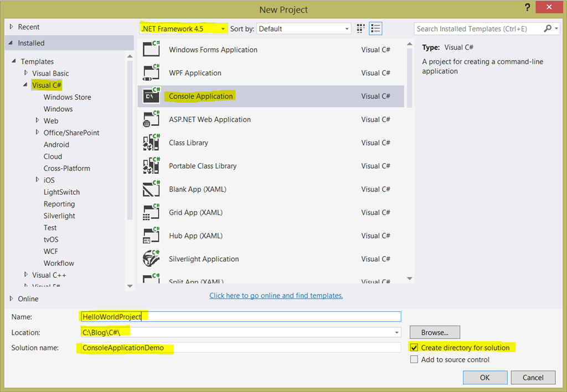Select the Windows Forms Application template icon

coord(151,49)
